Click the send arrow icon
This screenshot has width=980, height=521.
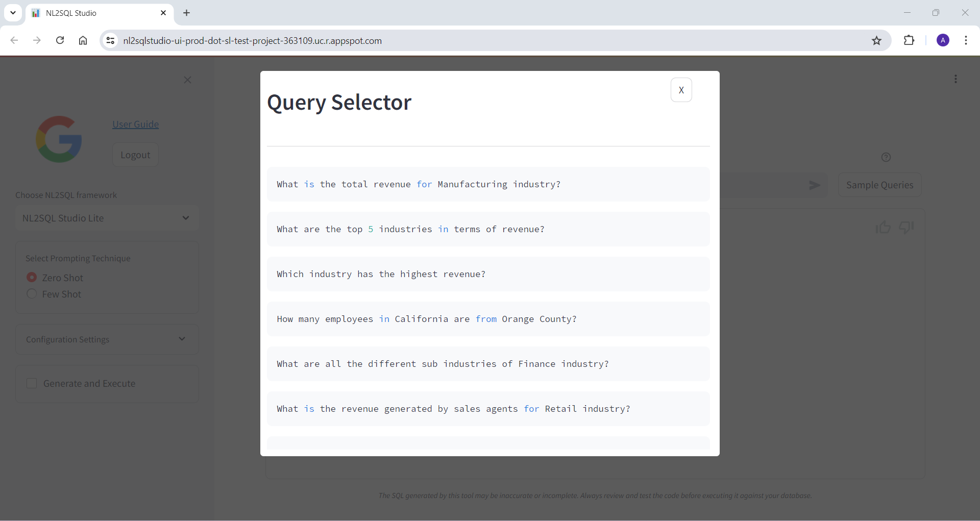(x=815, y=185)
